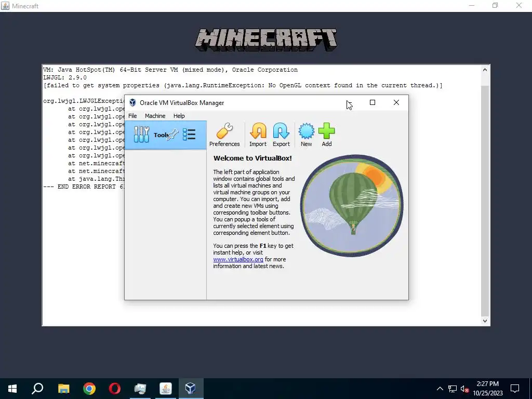Viewport: 532px width, 399px height.
Task: Click the Minecraft error report scrollbar thumb
Action: 485,201
